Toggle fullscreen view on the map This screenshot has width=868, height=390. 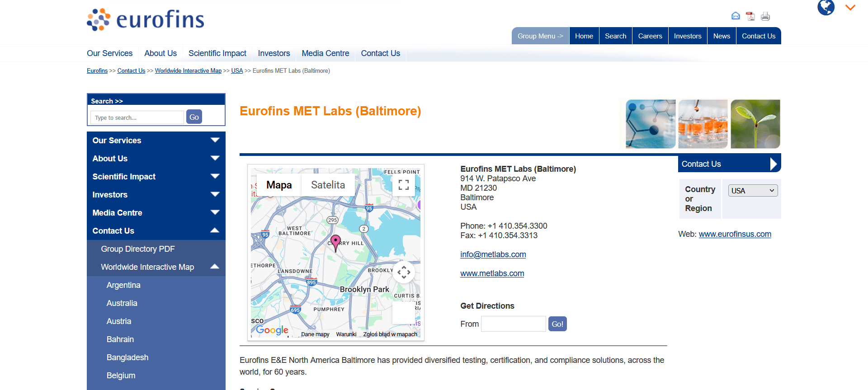(x=404, y=185)
